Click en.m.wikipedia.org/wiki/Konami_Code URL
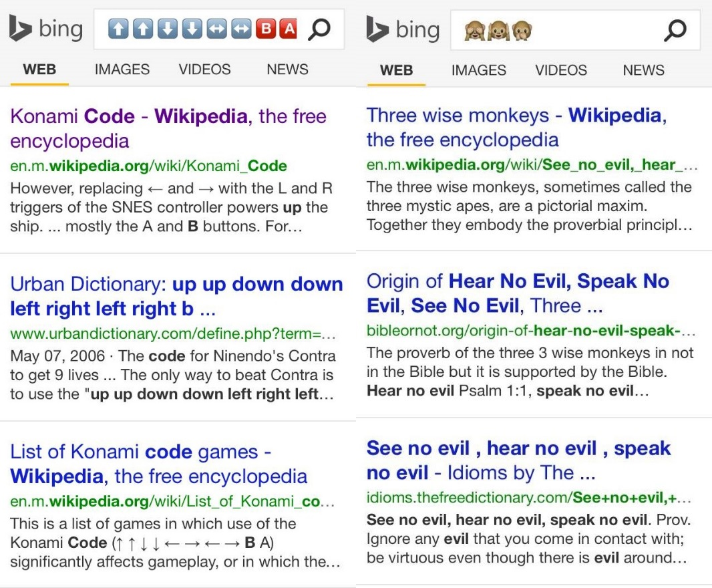 (148, 166)
